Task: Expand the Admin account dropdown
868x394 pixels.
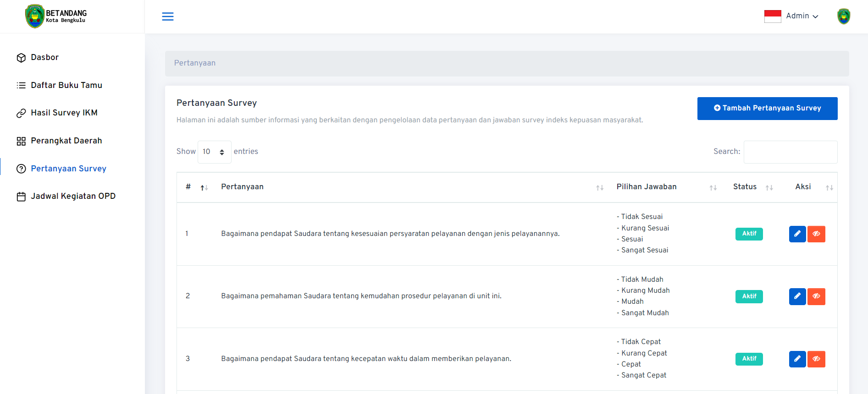Action: pyautogui.click(x=802, y=16)
